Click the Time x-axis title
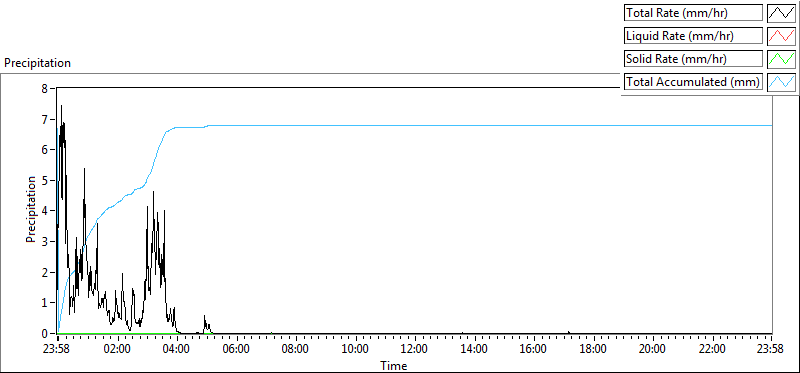Screen dimensions: 800x373 click(x=393, y=365)
